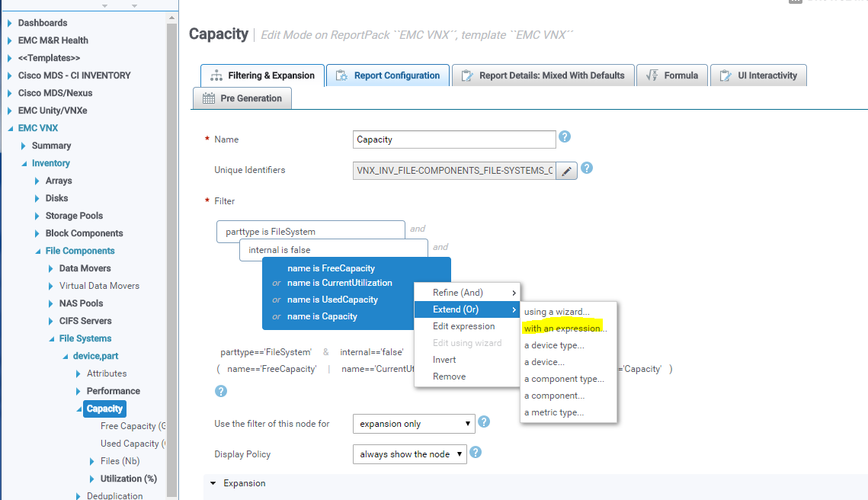
Task: Open the 'always show the node' dropdown
Action: (x=410, y=454)
